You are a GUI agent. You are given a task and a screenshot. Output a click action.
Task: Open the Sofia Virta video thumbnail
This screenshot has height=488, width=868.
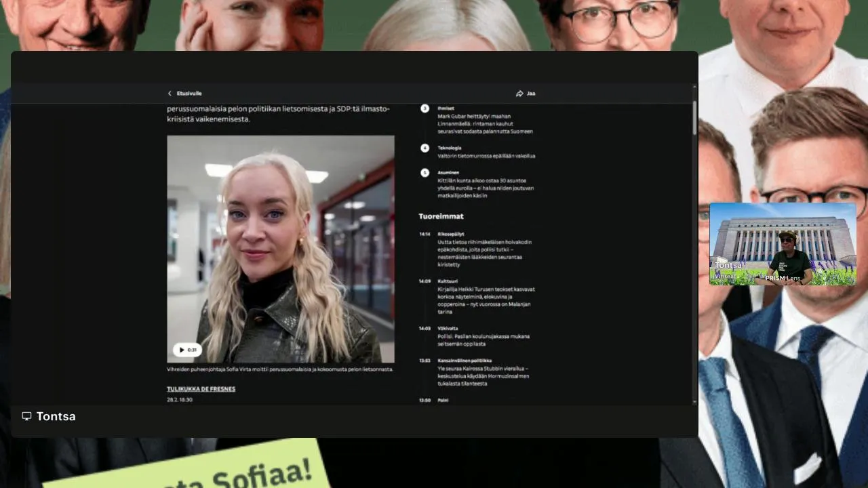(281, 249)
